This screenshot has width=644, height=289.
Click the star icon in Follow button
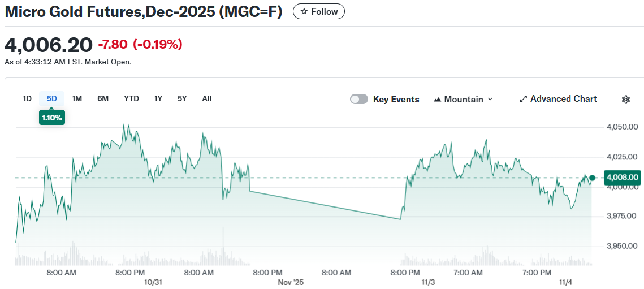(304, 11)
